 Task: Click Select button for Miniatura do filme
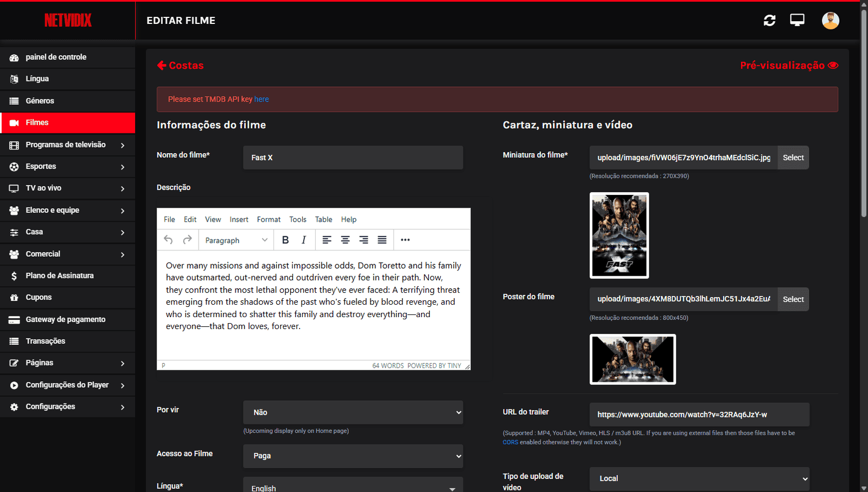[x=793, y=157]
